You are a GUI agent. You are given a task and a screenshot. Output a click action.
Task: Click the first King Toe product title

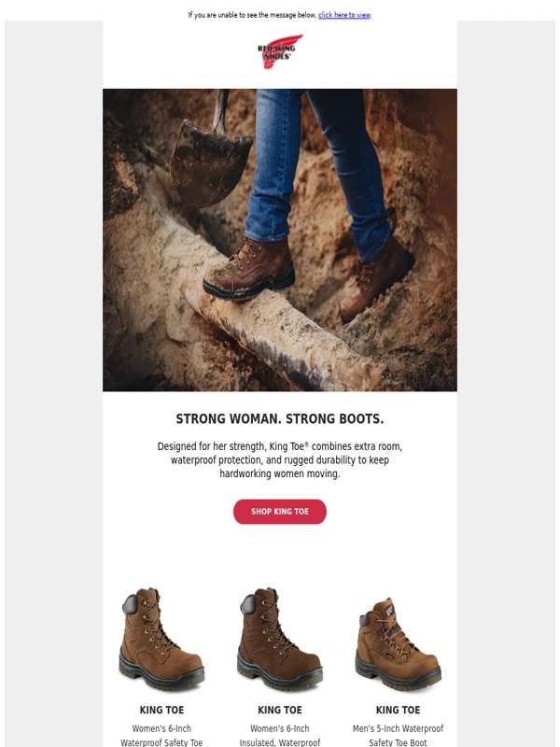coord(161,710)
